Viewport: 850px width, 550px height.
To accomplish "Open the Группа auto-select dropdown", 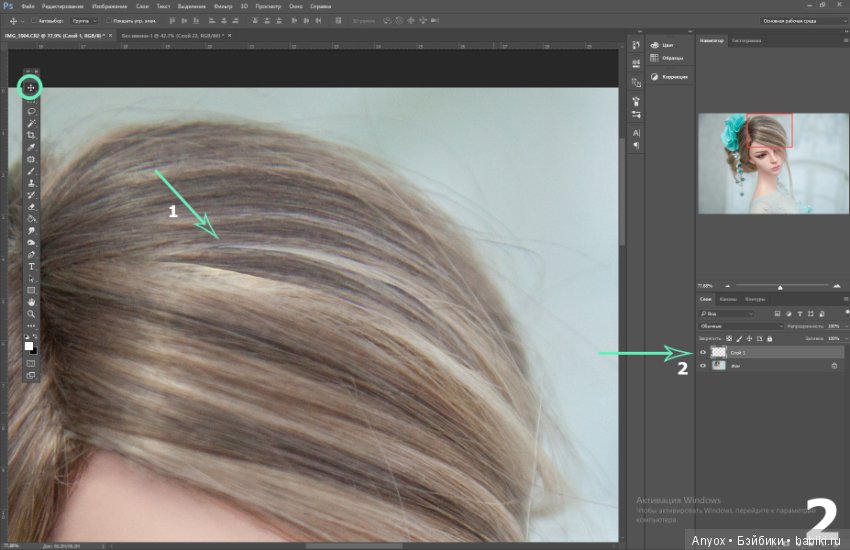I will tap(84, 21).
